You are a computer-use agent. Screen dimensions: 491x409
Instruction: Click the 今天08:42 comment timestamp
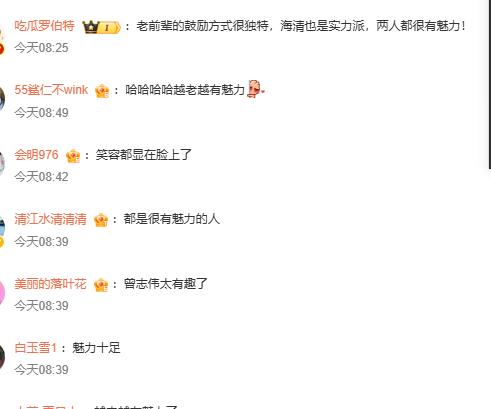[x=41, y=177]
